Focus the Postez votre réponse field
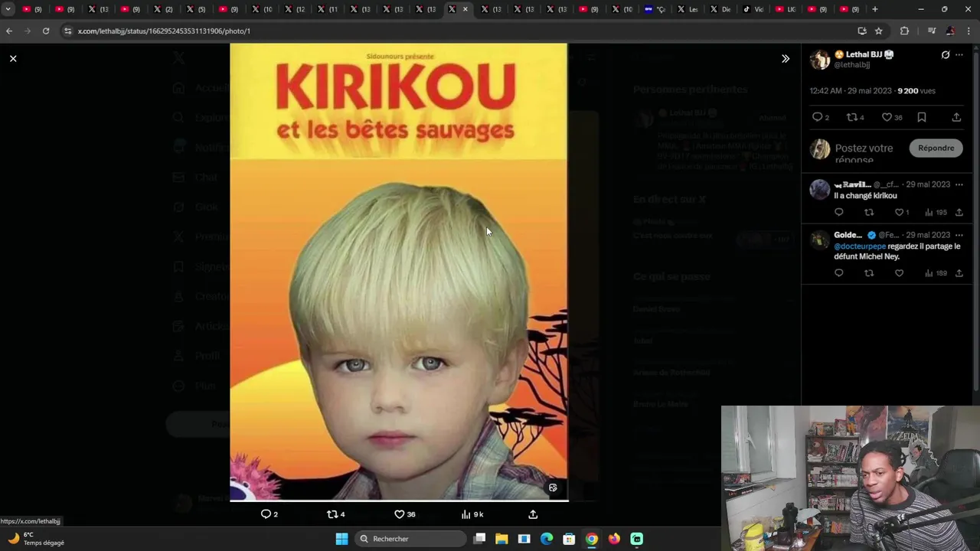The width and height of the screenshot is (980, 551). pyautogui.click(x=864, y=153)
